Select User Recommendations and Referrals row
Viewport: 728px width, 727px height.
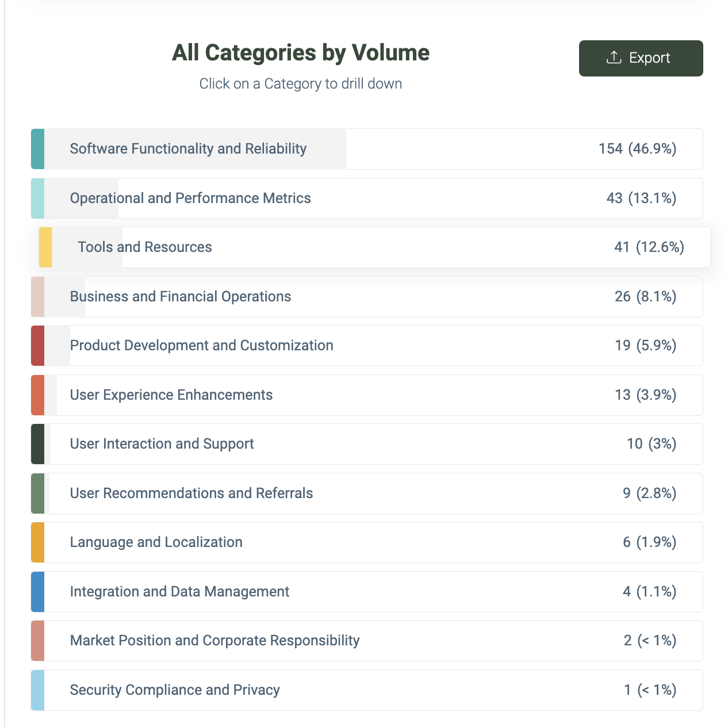[367, 493]
